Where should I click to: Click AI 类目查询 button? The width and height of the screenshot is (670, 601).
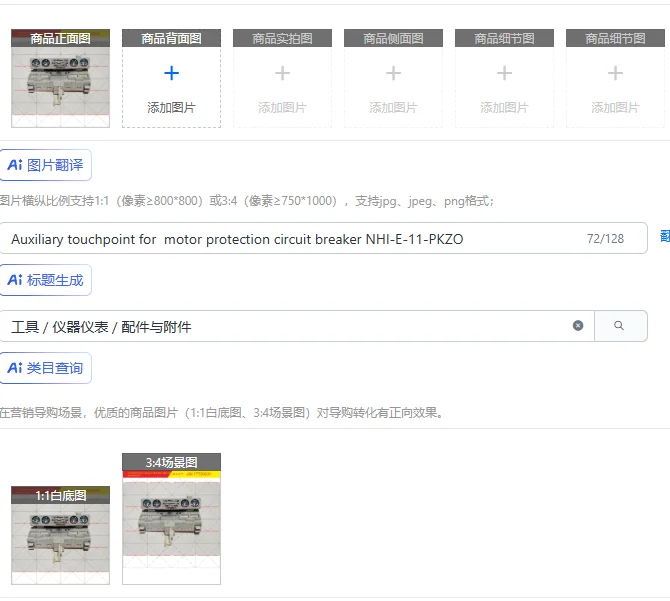pyautogui.click(x=45, y=368)
